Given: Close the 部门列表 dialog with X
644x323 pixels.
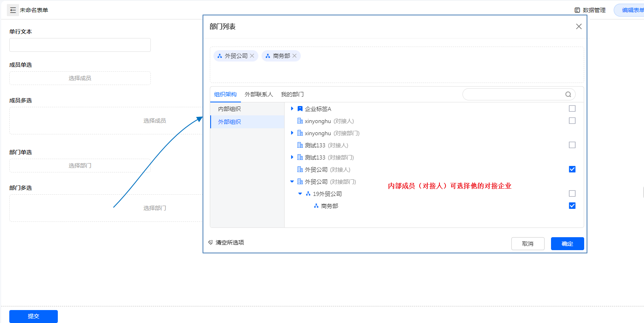Looking at the screenshot, I should (x=579, y=26).
